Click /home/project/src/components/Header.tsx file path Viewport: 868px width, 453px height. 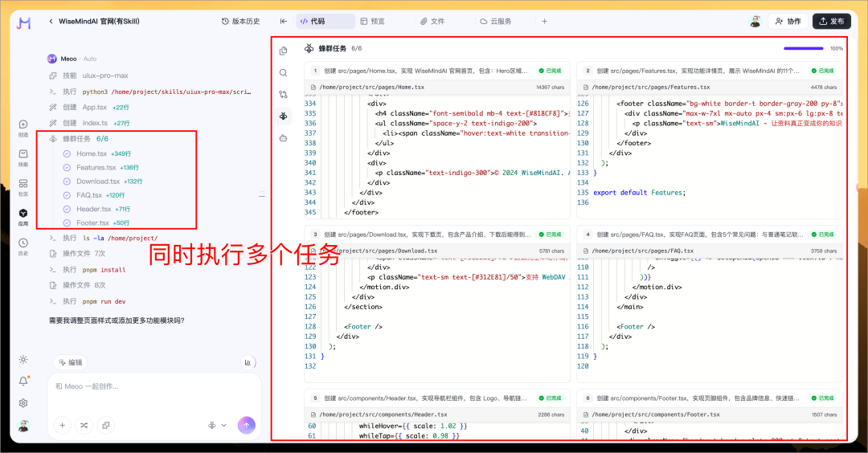[383, 414]
